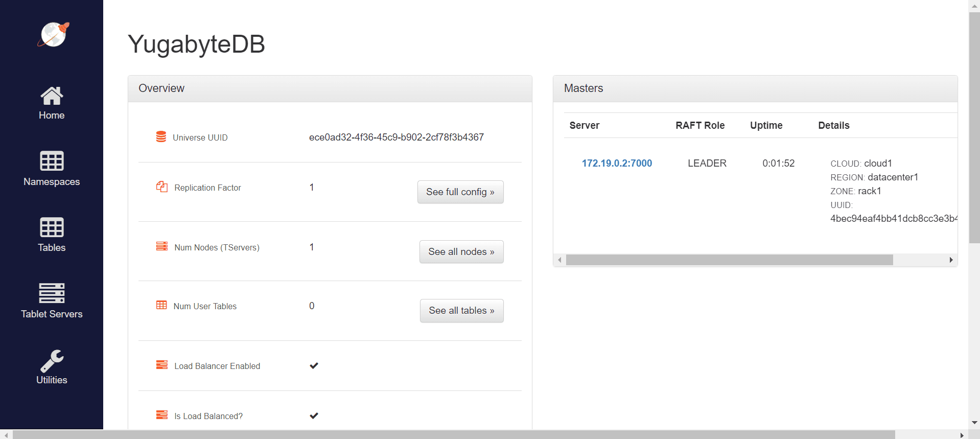
Task: Click the Num Nodes server icon
Action: pos(161,246)
